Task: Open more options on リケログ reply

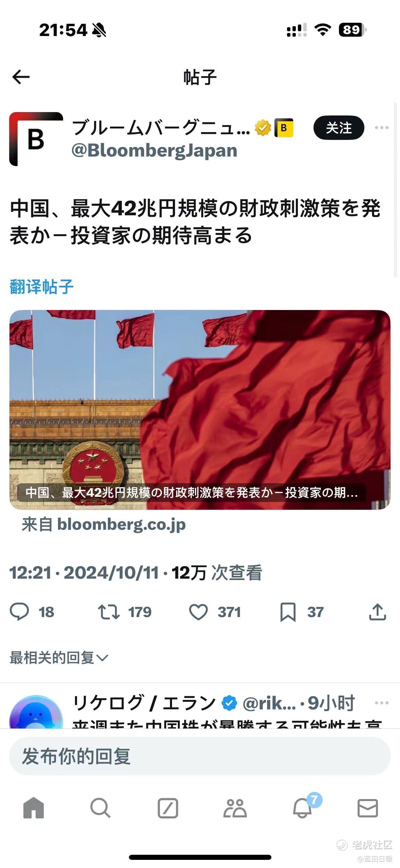Action: click(x=382, y=703)
